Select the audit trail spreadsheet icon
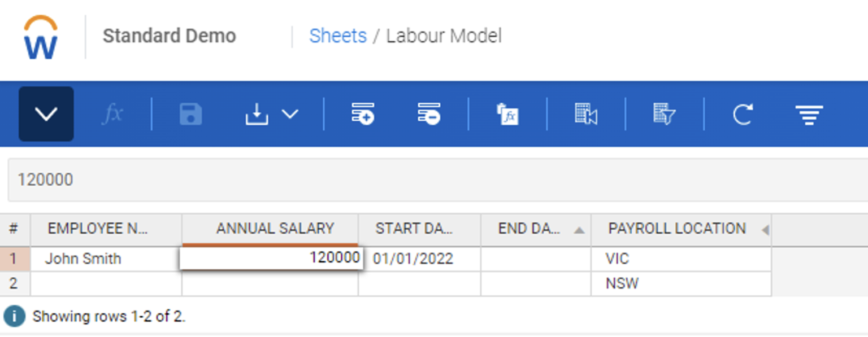The width and height of the screenshot is (868, 337). click(x=585, y=113)
